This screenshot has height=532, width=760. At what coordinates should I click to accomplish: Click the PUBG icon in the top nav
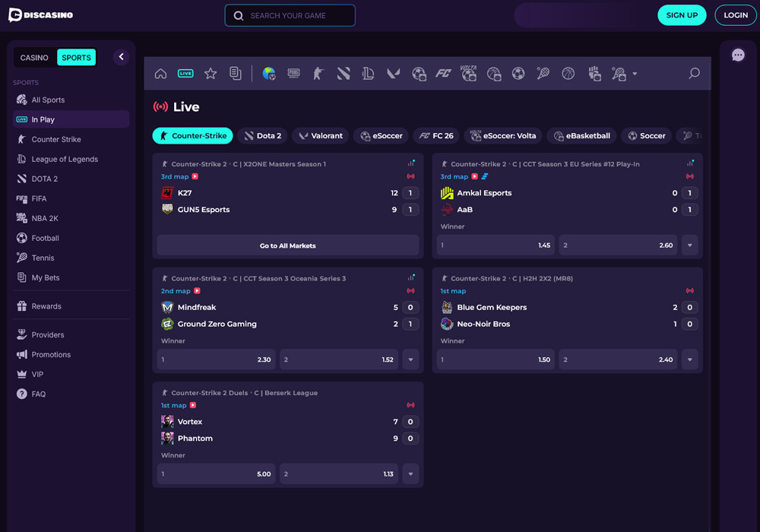pyautogui.click(x=294, y=73)
